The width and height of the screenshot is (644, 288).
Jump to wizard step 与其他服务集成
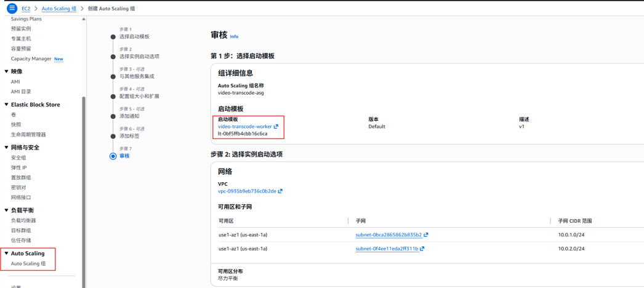pyautogui.click(x=137, y=76)
